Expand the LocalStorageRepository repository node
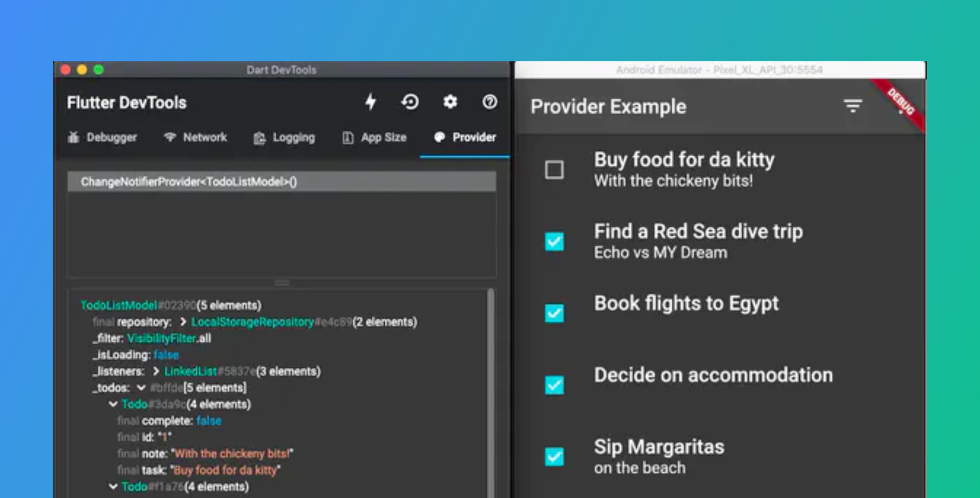Viewport: 980px width, 498px height. pyautogui.click(x=183, y=322)
